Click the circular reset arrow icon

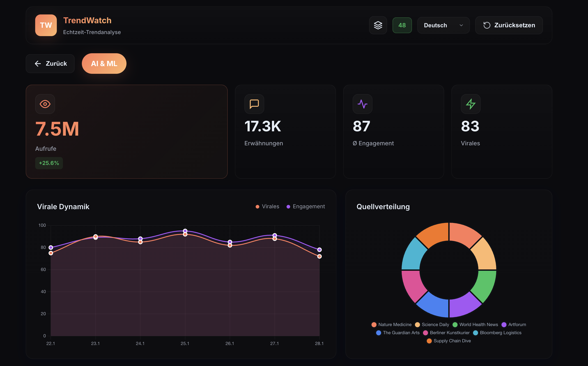[487, 25]
